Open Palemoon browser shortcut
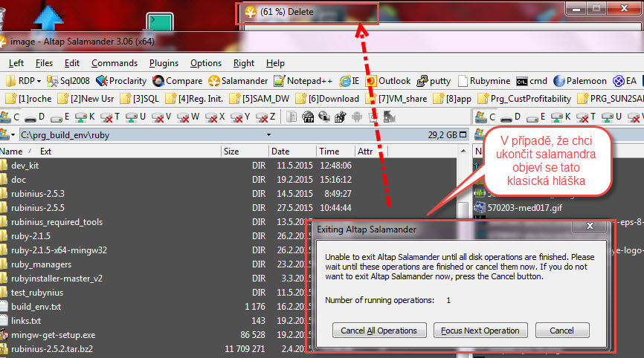 click(x=580, y=81)
